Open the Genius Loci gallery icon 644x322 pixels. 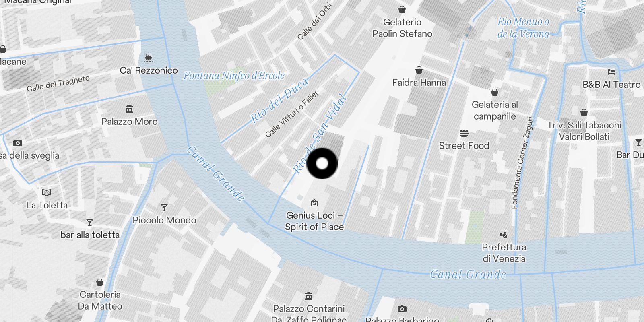coord(314,202)
